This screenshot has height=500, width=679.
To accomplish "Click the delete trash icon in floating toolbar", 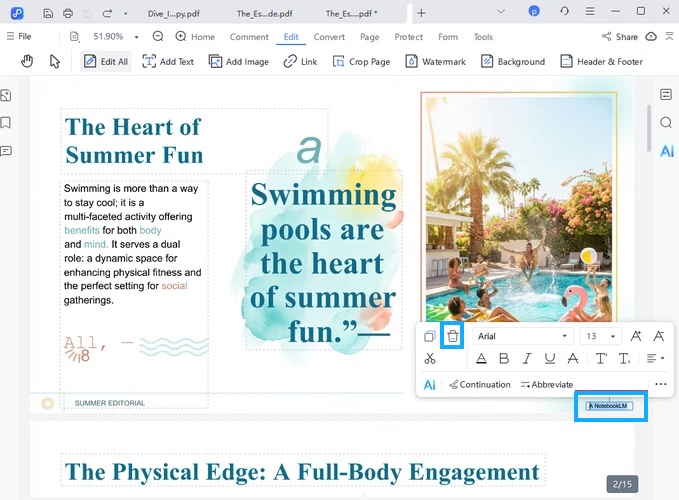I will pos(452,336).
